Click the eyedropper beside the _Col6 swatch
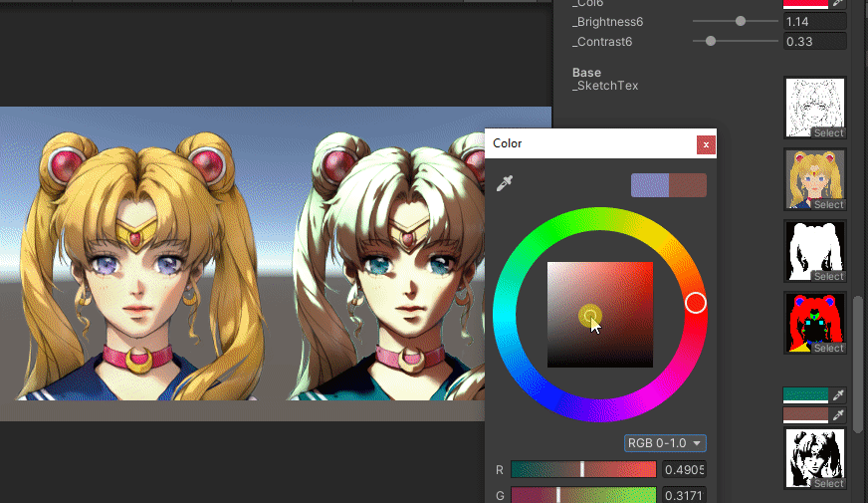Image resolution: width=868 pixels, height=503 pixels. pos(838,3)
